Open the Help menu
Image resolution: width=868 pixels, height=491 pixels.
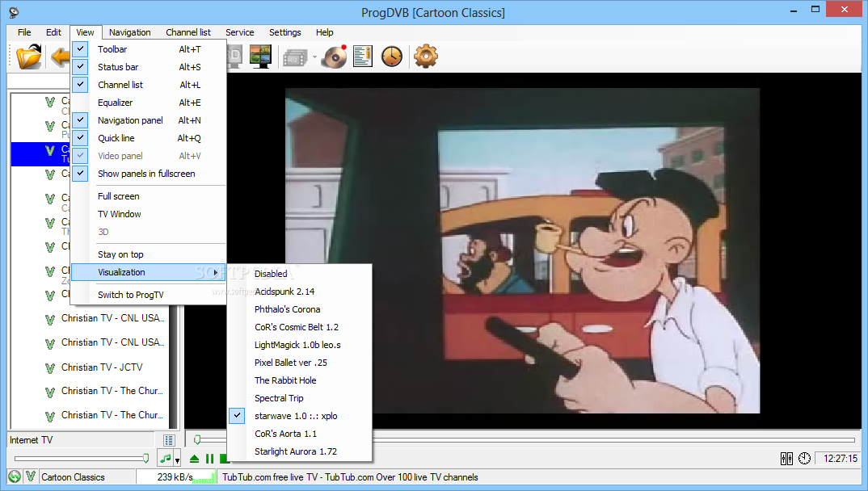(x=324, y=32)
